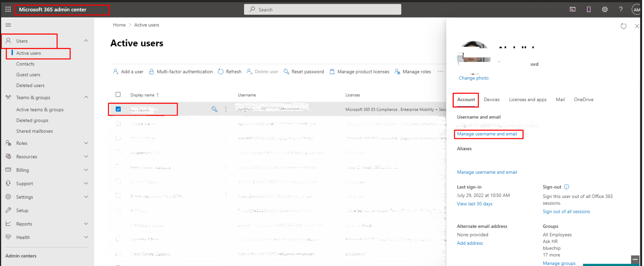
Task: Click the info icon next to Sign-out
Action: click(567, 187)
